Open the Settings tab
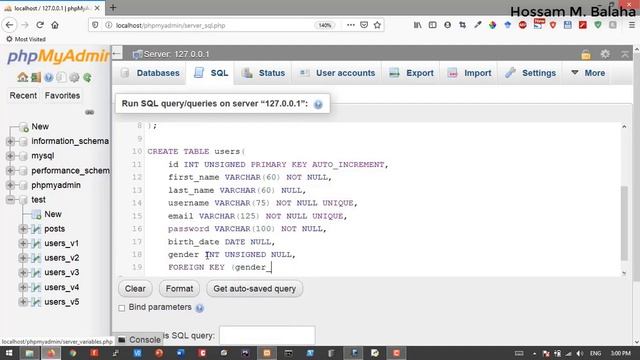 click(531, 73)
